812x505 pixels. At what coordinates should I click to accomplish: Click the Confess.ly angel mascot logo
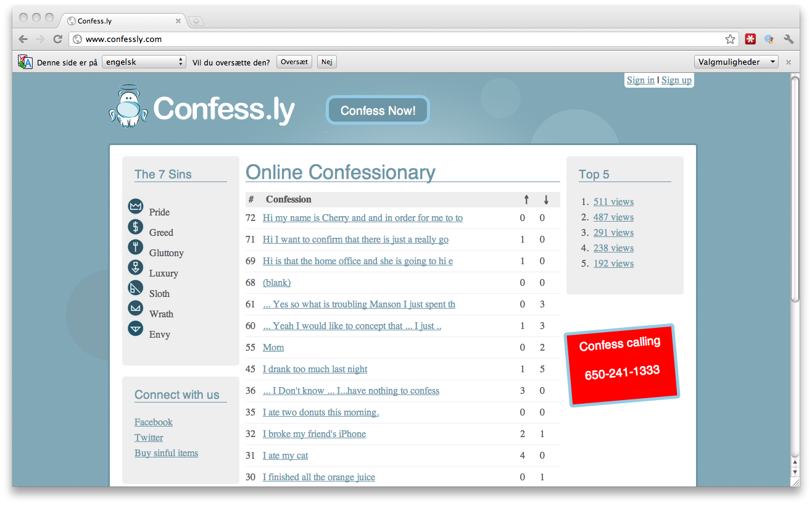click(x=128, y=106)
